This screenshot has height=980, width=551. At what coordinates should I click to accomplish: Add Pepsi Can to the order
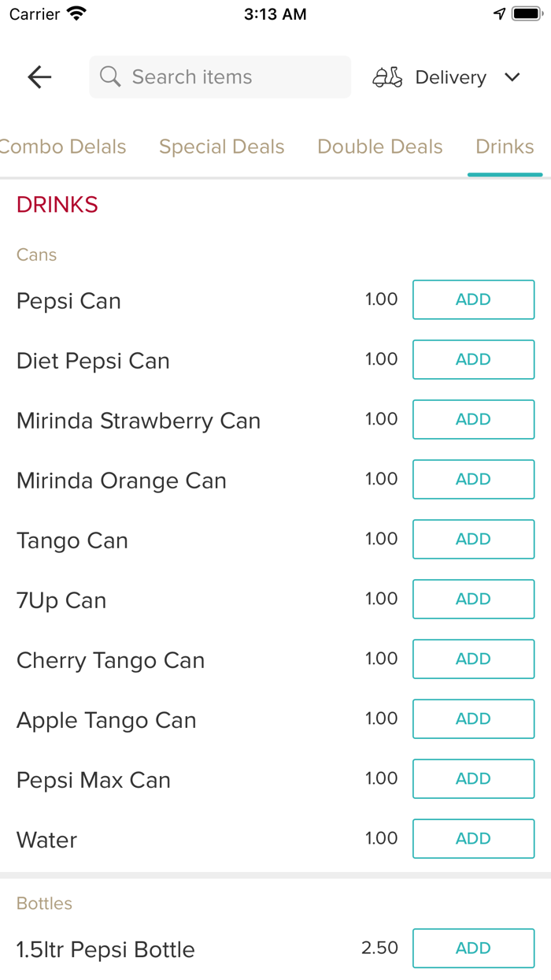pos(473,299)
